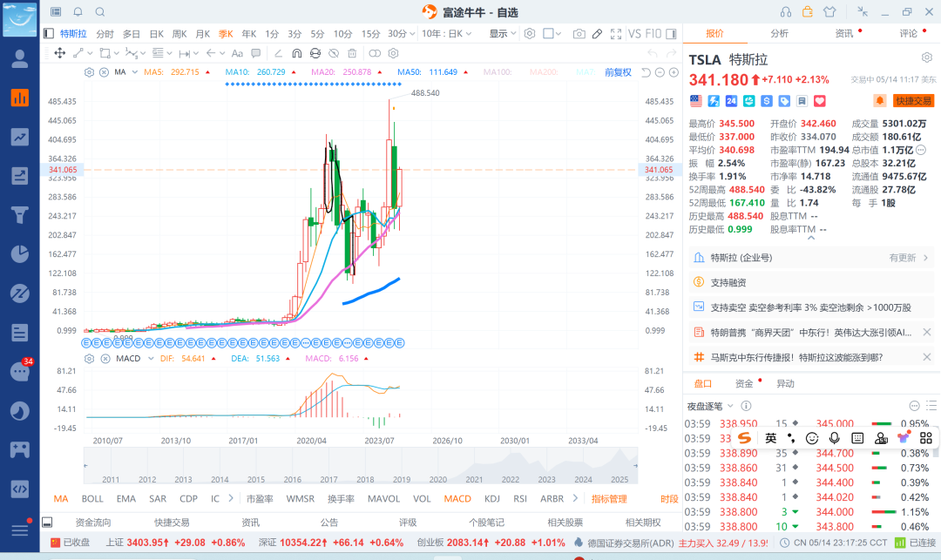Image resolution: width=941 pixels, height=560 pixels.
Task: Click the orange 快捷交易 button
Action: 913,101
